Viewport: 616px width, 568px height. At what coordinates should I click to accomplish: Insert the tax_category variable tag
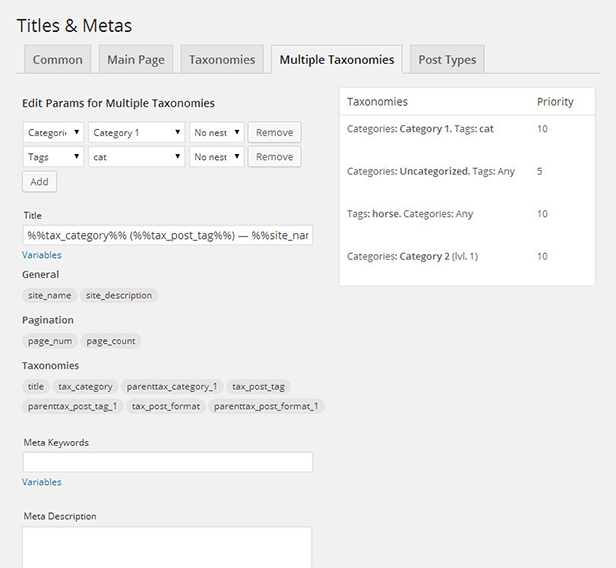[x=85, y=386]
